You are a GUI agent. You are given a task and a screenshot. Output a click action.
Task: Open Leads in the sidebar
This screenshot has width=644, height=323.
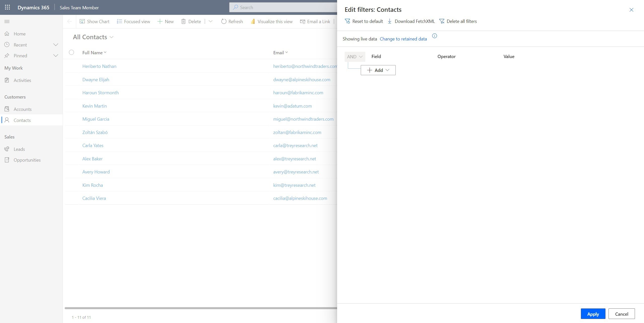click(19, 149)
